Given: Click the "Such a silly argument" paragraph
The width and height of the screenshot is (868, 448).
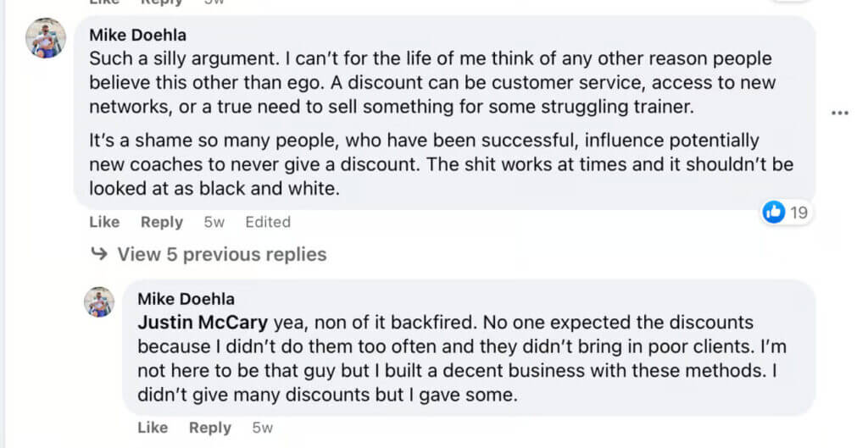Looking at the screenshot, I should click(432, 83).
